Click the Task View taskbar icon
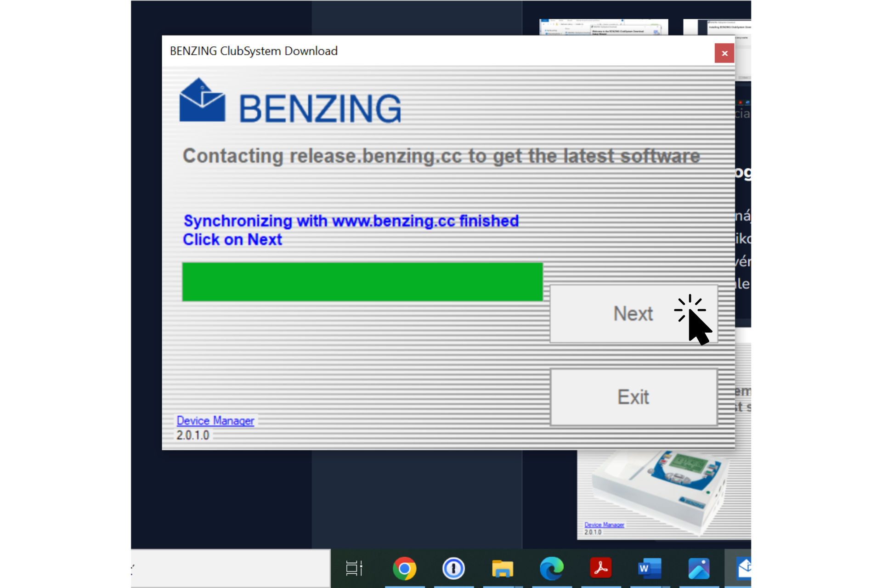The height and width of the screenshot is (588, 882). click(354, 569)
